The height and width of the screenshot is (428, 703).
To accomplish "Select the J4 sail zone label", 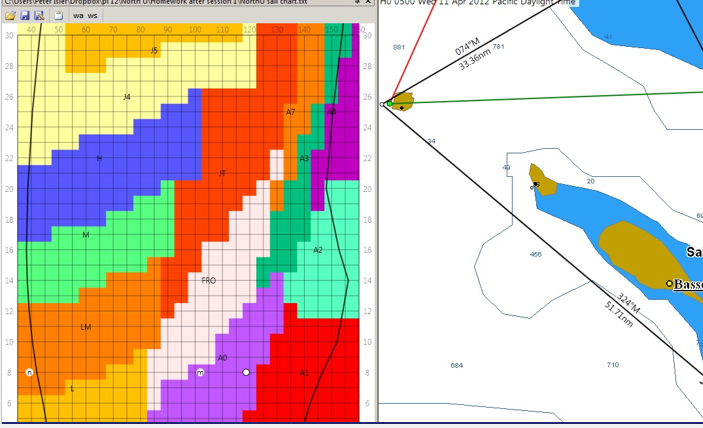I will (x=127, y=97).
